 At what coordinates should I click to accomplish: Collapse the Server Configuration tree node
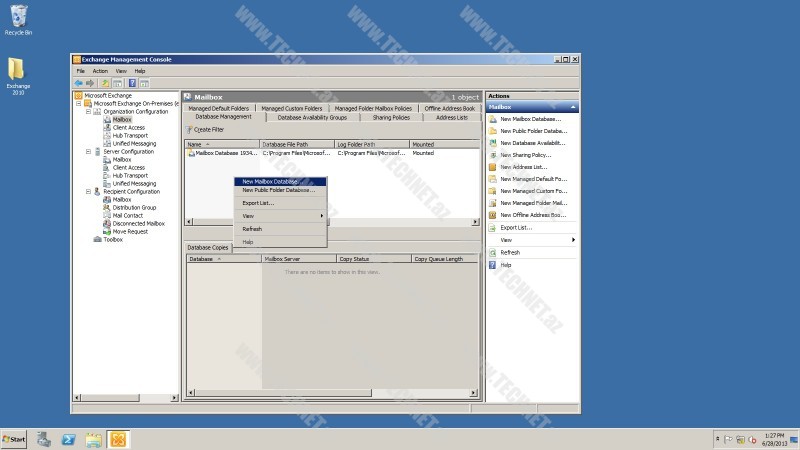click(88, 152)
